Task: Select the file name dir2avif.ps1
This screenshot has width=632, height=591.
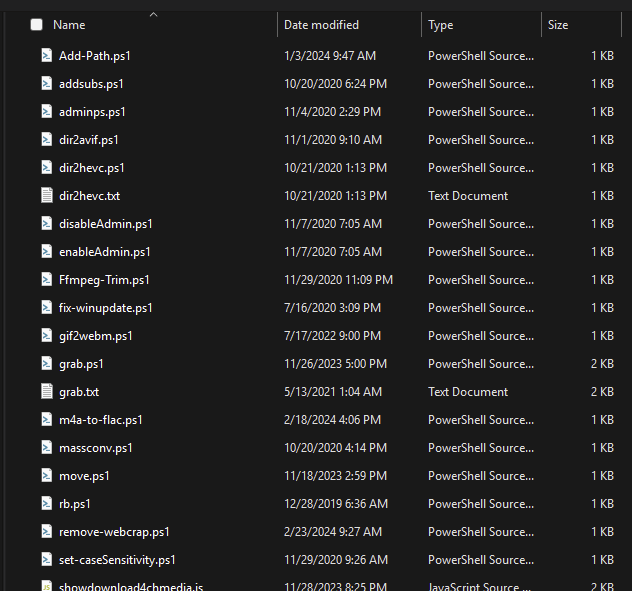Action: pos(89,140)
